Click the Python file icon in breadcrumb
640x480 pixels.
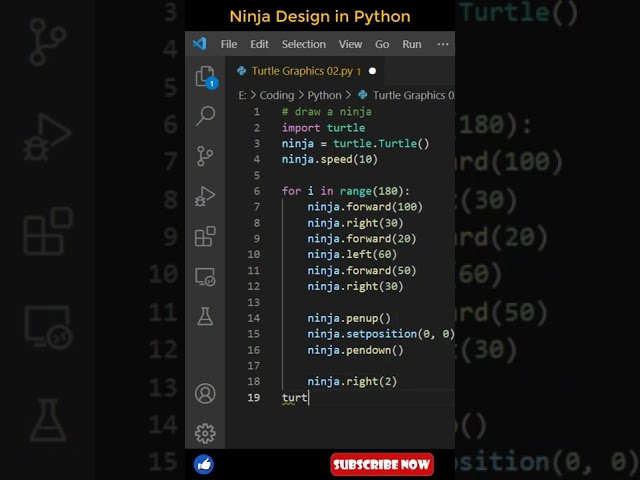point(362,95)
